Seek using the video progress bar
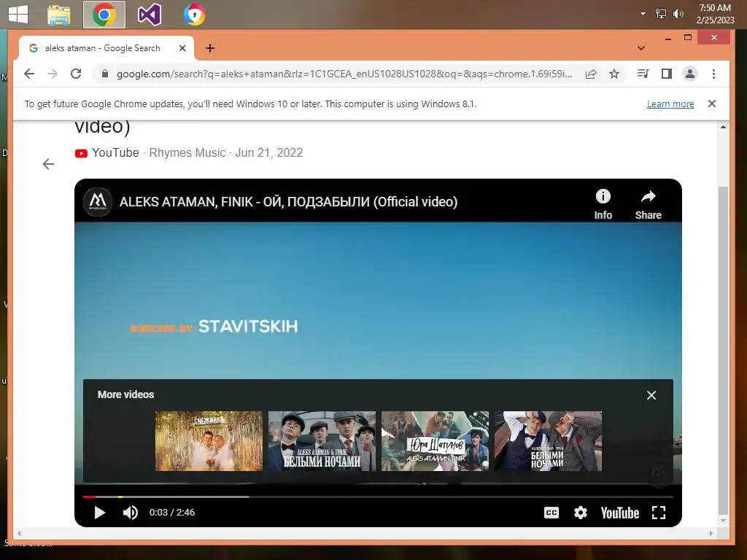747x560 pixels. click(378, 497)
